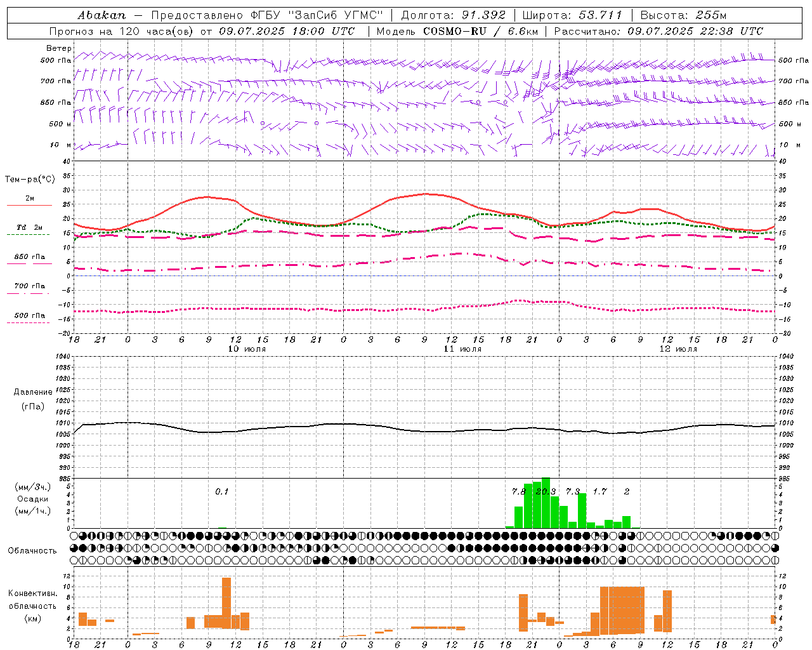Click the "Td 2м" dew point legend entry

[29, 227]
